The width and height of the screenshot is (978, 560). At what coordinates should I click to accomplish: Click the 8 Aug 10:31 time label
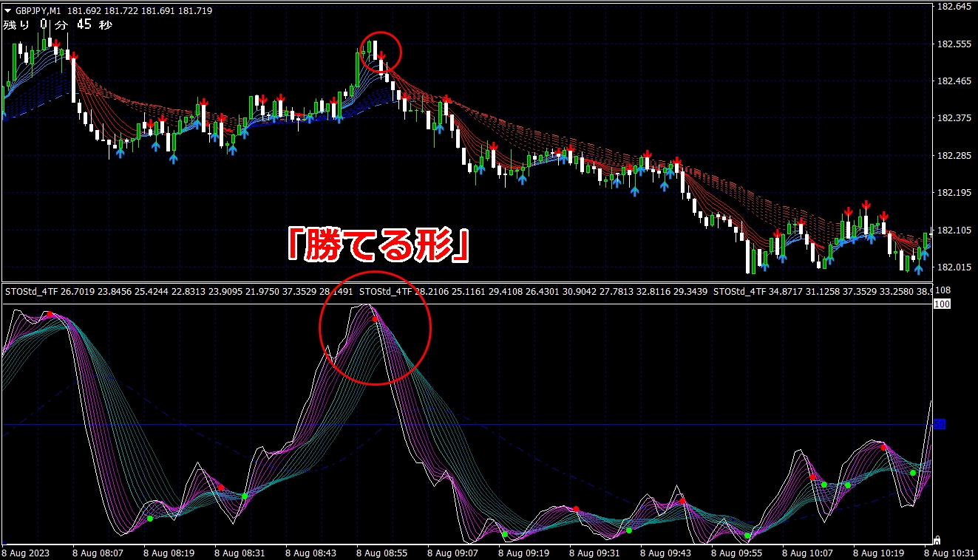coord(952,552)
